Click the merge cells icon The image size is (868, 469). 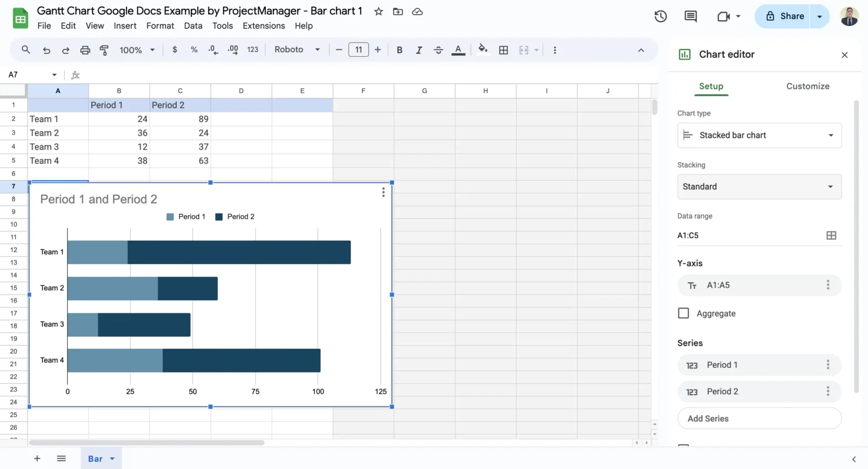524,50
